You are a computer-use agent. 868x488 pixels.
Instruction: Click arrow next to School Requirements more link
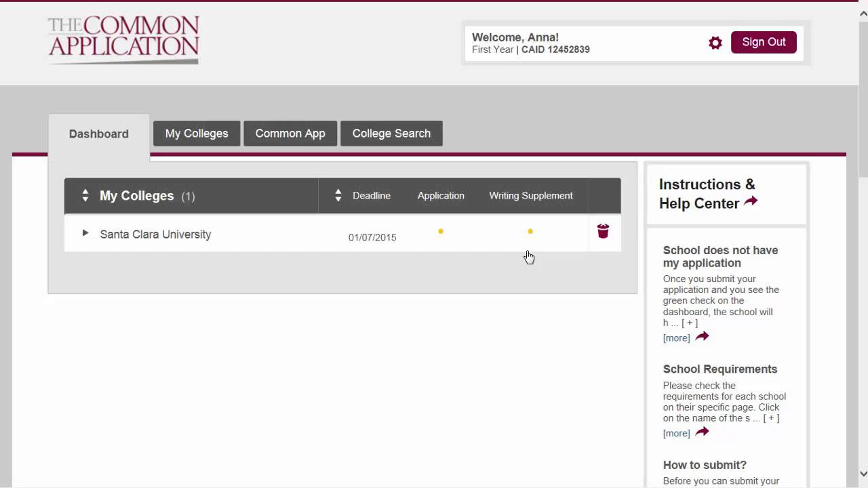tap(702, 432)
